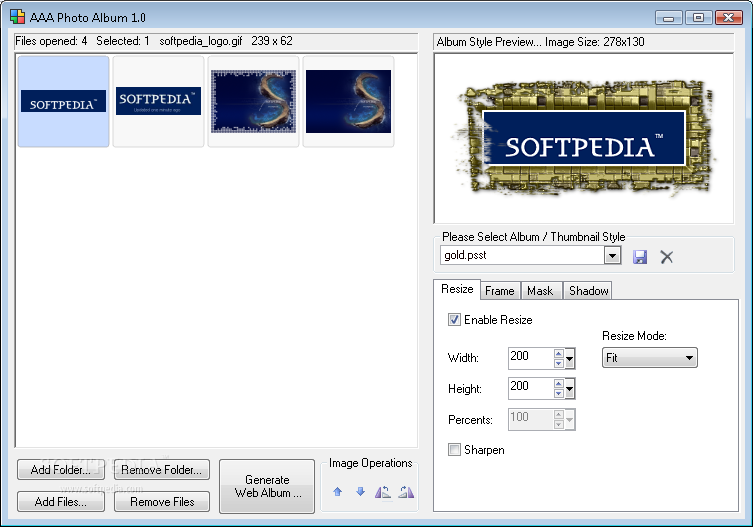Expand the Height value dropdown arrow
Viewport: 753px width, 527px height.
coord(570,389)
